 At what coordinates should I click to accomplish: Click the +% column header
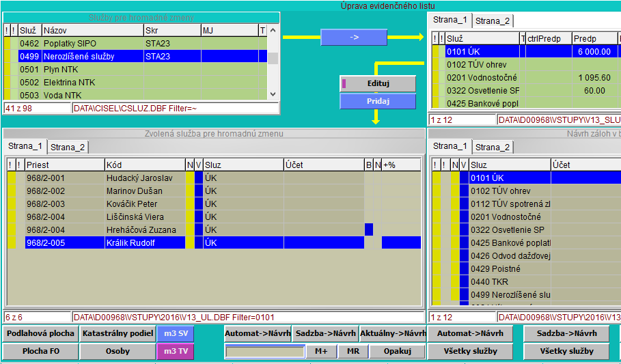tap(401, 165)
